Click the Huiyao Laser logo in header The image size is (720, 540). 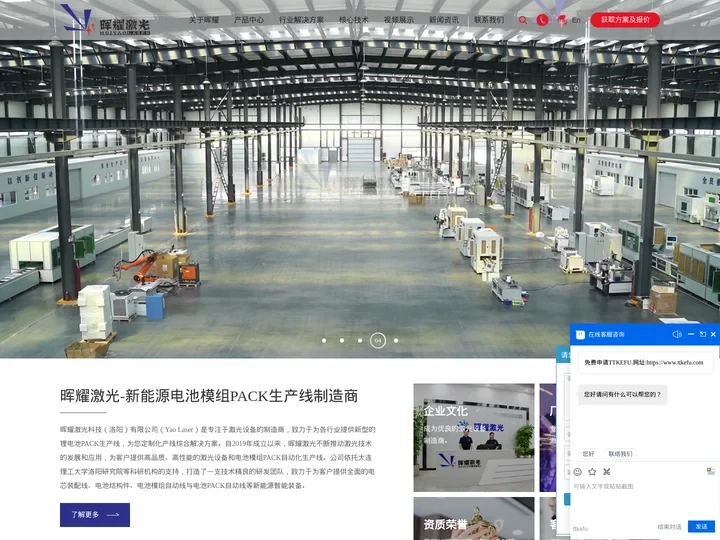[106, 20]
